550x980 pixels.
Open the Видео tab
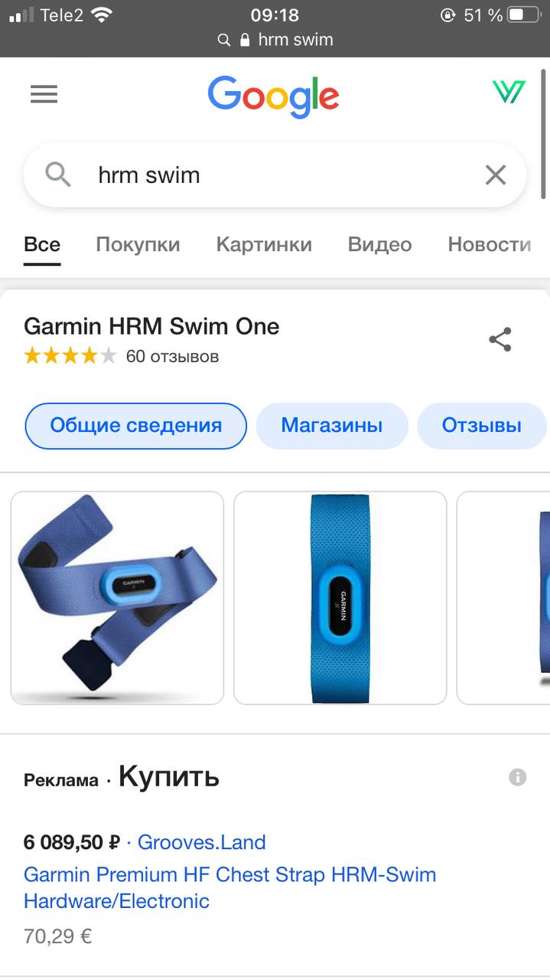click(379, 244)
